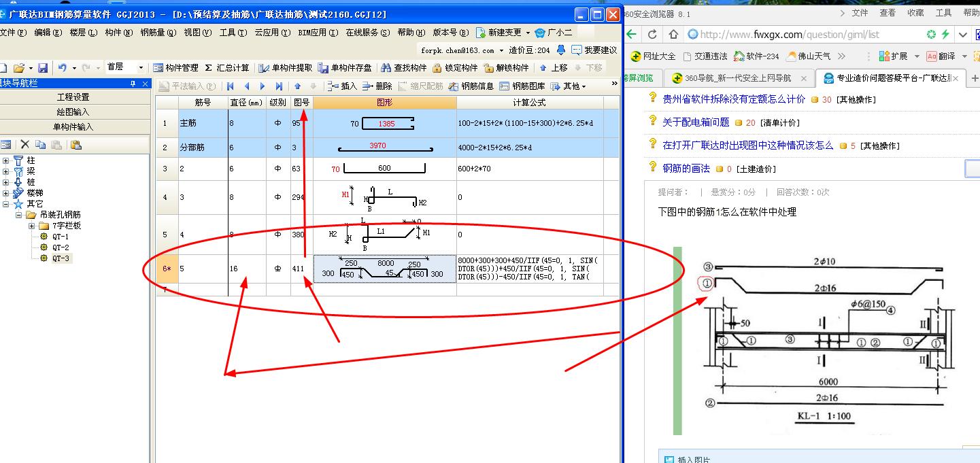Expand 7字栏板 folder

click(x=31, y=226)
